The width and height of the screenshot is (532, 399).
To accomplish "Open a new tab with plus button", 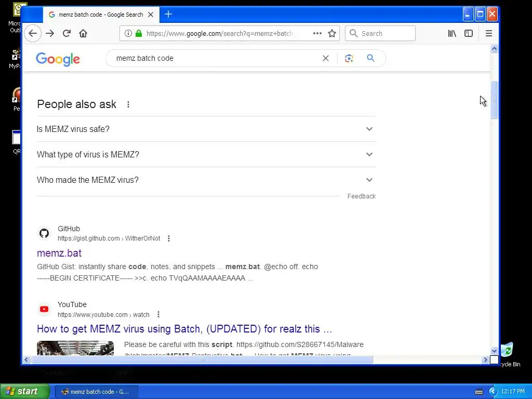I will pyautogui.click(x=168, y=14).
